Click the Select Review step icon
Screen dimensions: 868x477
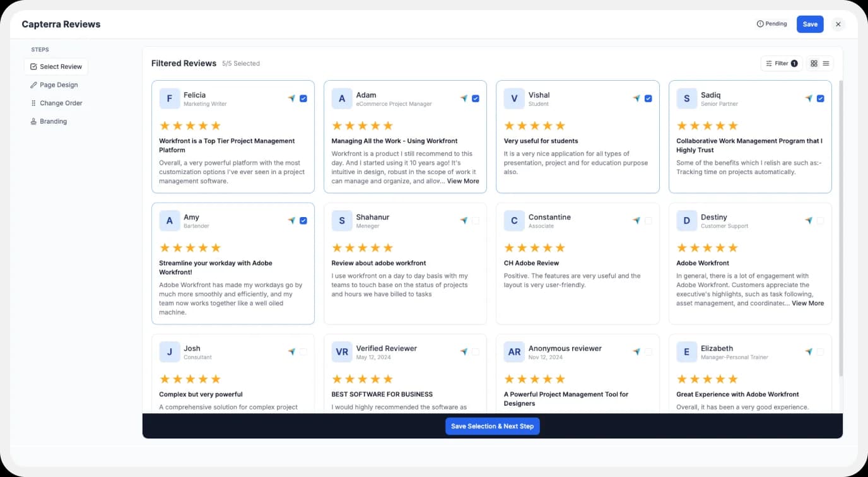click(33, 66)
